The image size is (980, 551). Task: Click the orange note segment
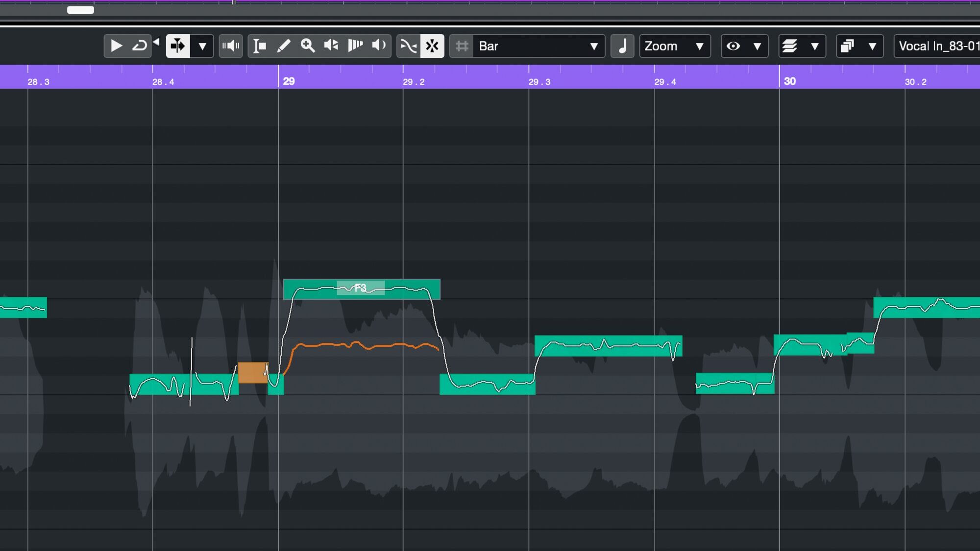pyautogui.click(x=252, y=373)
